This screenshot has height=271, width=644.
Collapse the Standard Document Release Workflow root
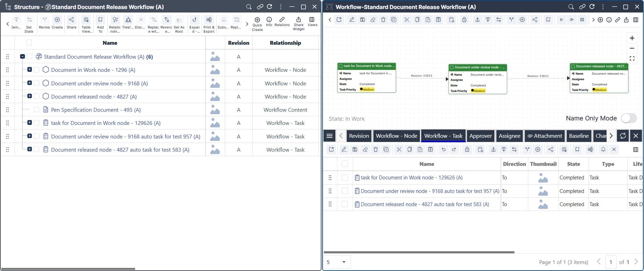tap(23, 57)
